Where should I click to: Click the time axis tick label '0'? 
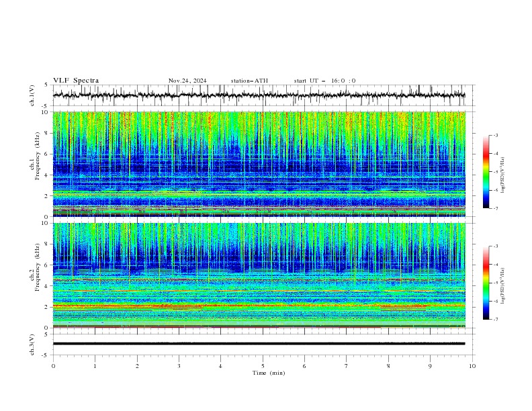[53, 366]
